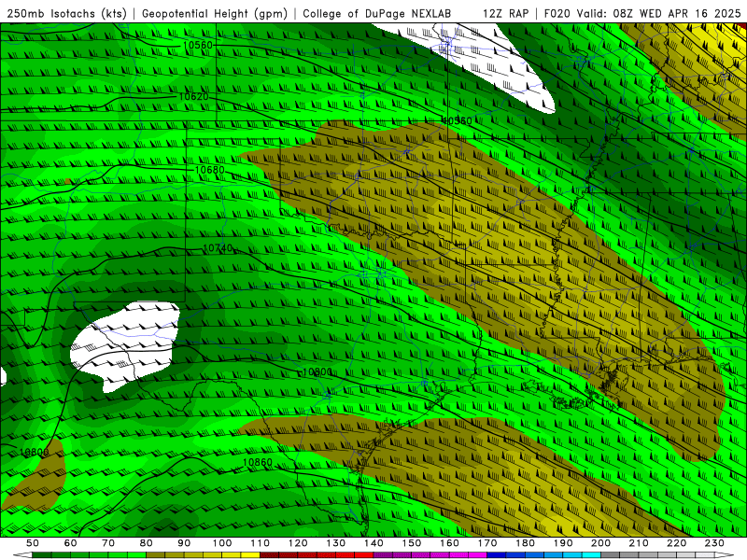Click the 10680 height contour label
Screen dimensions: 747x560
[209, 170]
